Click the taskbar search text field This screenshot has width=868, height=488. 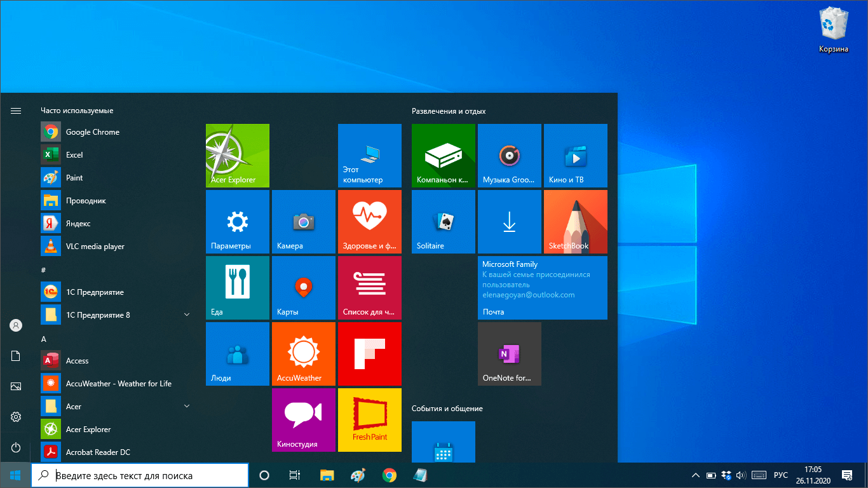point(149,475)
